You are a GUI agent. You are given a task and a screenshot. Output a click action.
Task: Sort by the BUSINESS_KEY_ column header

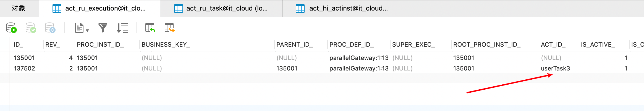pyautogui.click(x=166, y=45)
